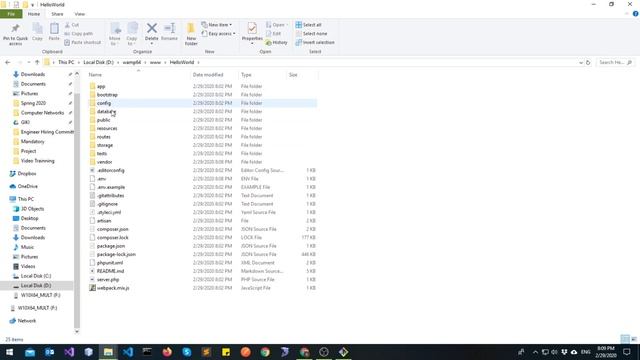Click Invert selection in the ribbon
640x360 pixels.
pos(315,42)
